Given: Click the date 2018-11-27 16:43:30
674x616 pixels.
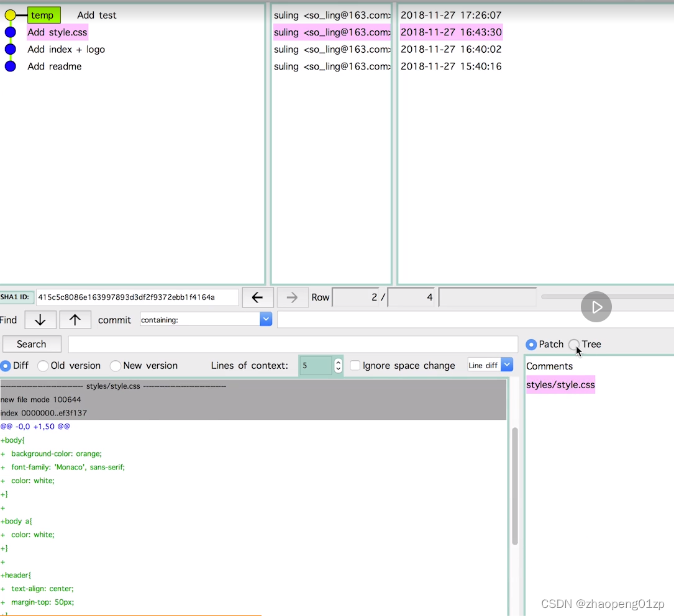Looking at the screenshot, I should [451, 32].
